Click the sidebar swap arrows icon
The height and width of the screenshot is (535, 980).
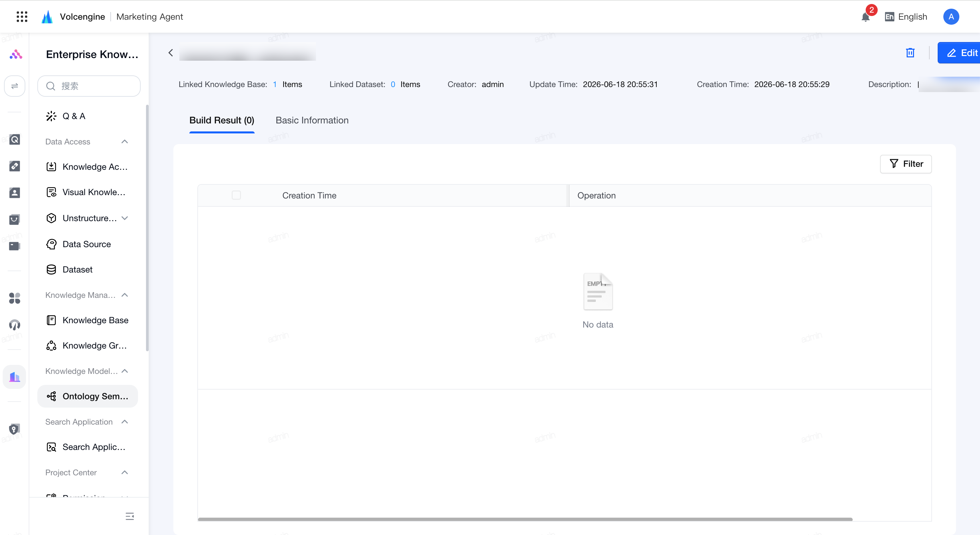pos(14,86)
